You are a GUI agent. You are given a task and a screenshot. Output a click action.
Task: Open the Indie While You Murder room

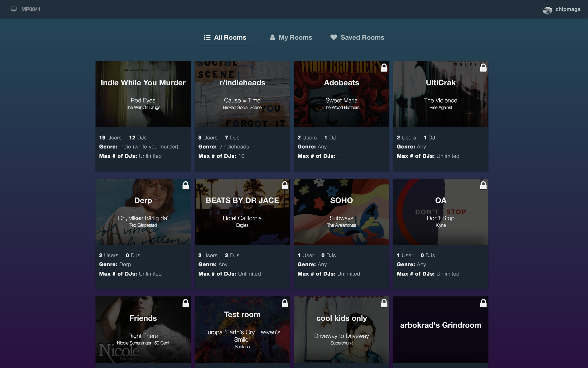click(143, 94)
